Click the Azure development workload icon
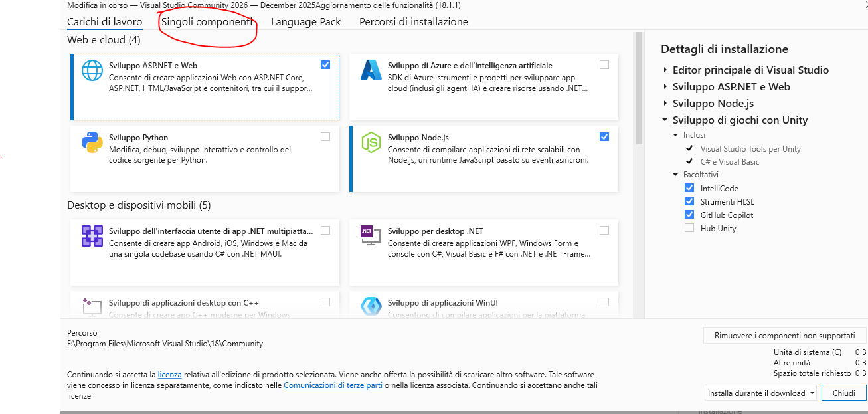The image size is (868, 414). click(370, 70)
